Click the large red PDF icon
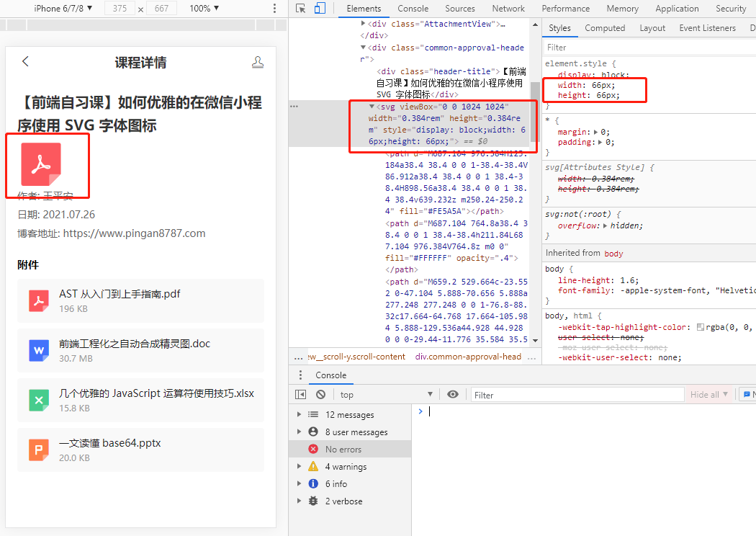 click(x=41, y=164)
